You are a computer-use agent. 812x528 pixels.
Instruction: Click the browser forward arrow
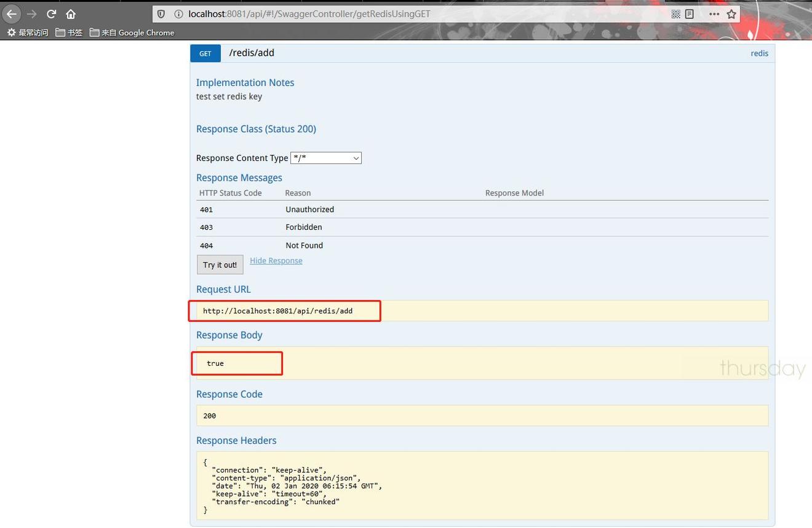coord(32,14)
